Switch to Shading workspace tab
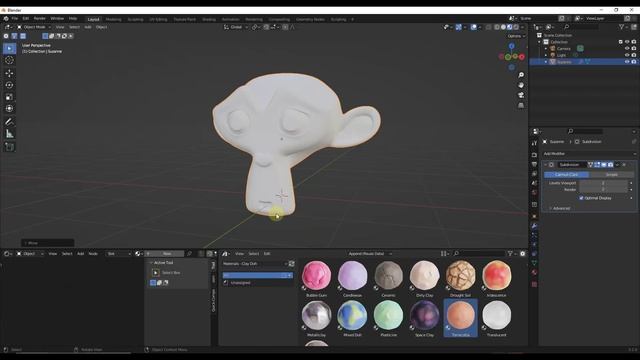640x360 pixels. tap(209, 19)
